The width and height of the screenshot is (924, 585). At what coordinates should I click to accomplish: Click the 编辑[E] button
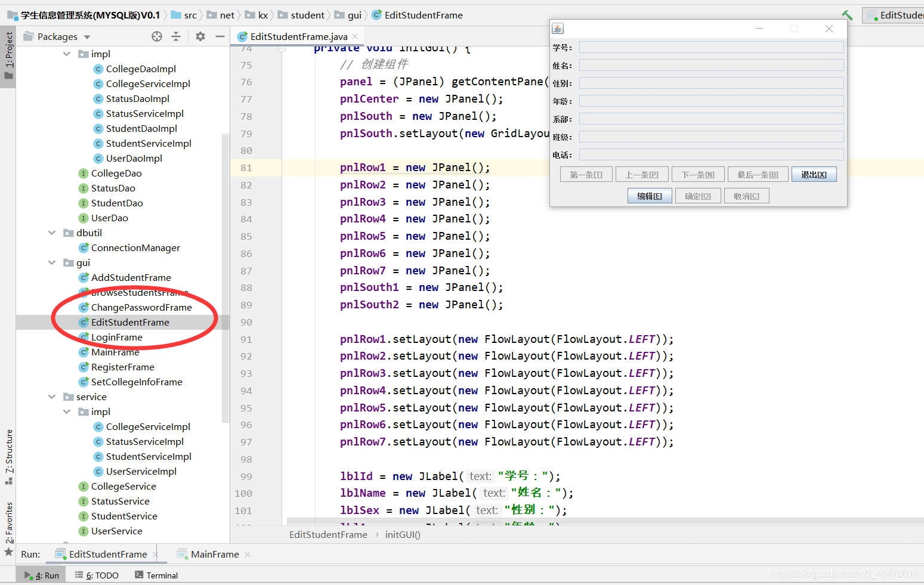650,196
